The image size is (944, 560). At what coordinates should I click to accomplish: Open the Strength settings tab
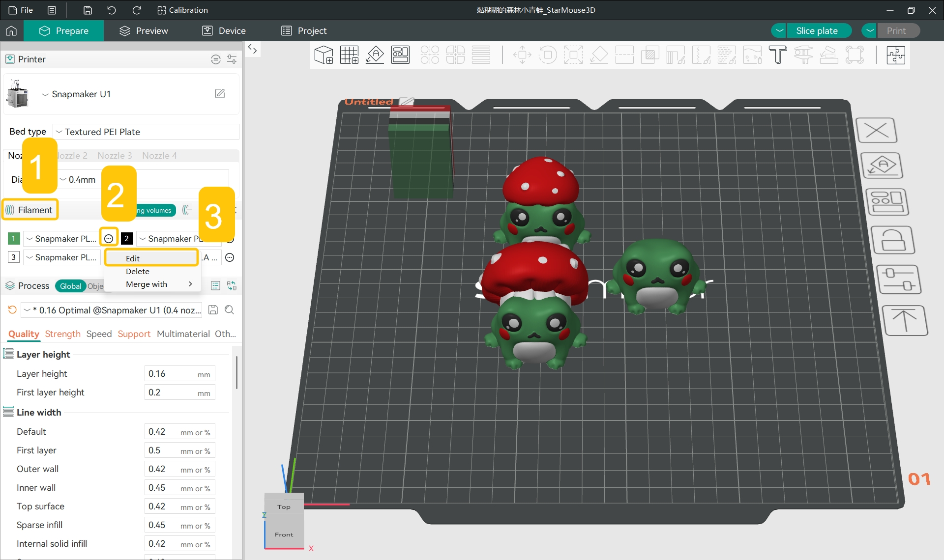click(x=62, y=334)
